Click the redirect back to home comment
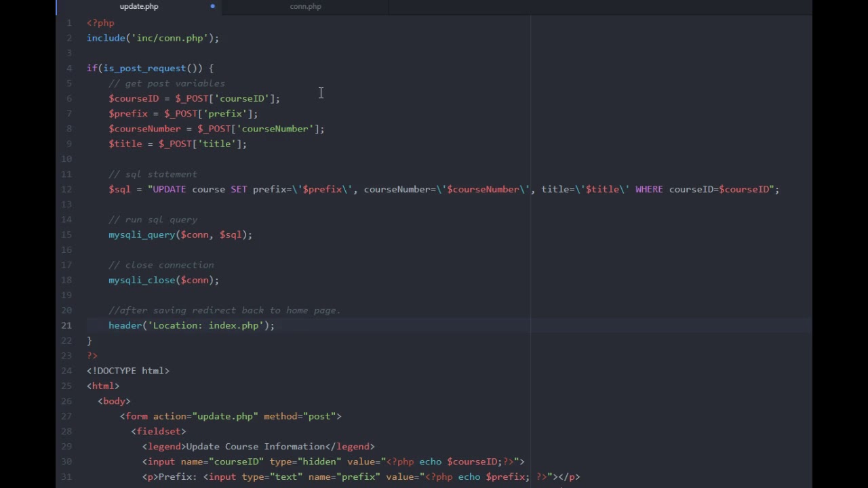This screenshot has height=488, width=868. coord(224,310)
